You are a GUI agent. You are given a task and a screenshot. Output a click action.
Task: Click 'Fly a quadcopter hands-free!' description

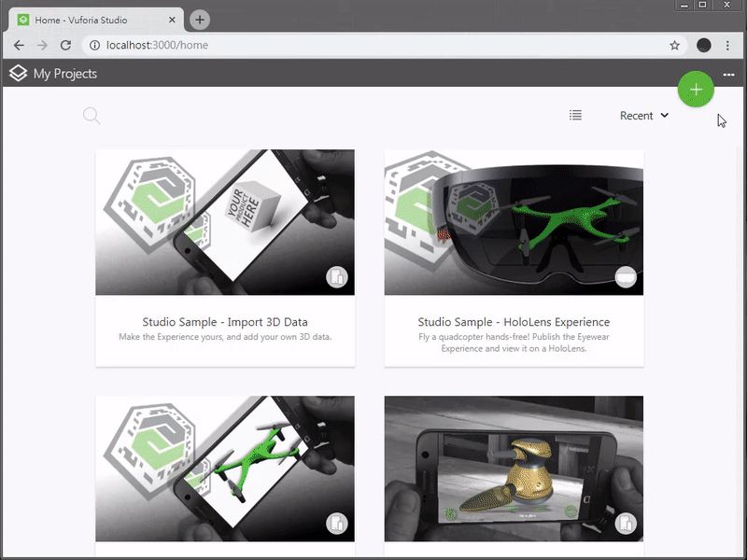(514, 343)
